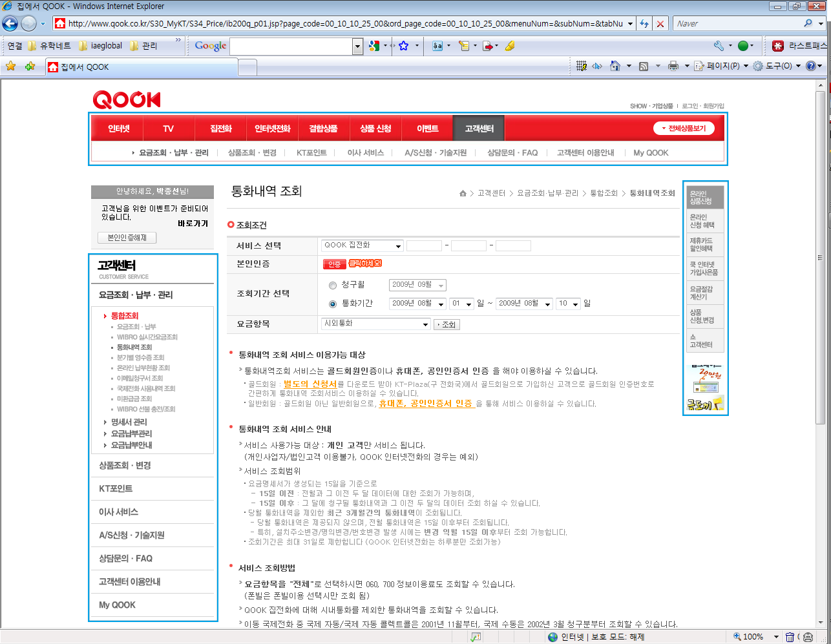Open the 청구월 2009년 09월 dropdown
Screen dimensions: 831x644
point(417,285)
